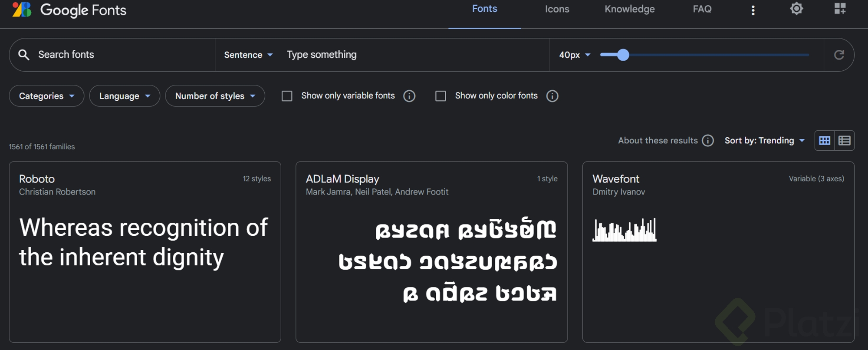Click the search magnifier icon

(x=24, y=55)
